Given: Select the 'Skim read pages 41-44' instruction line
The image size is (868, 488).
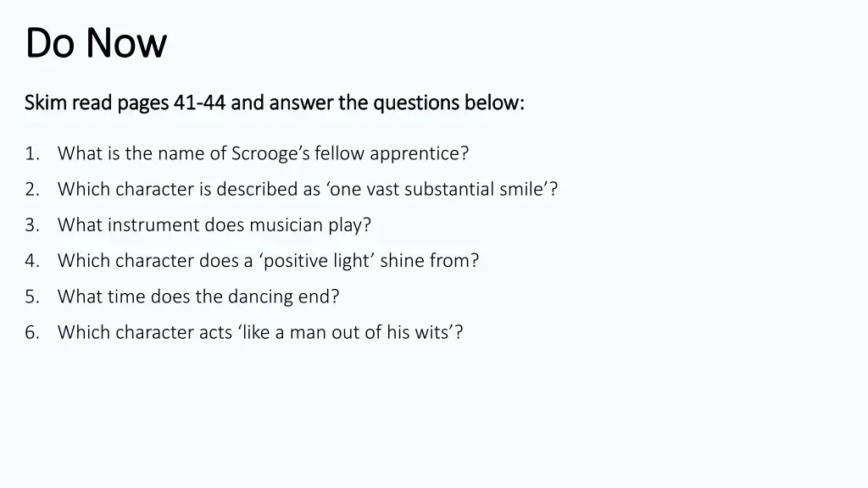Looking at the screenshot, I should coord(274,103).
